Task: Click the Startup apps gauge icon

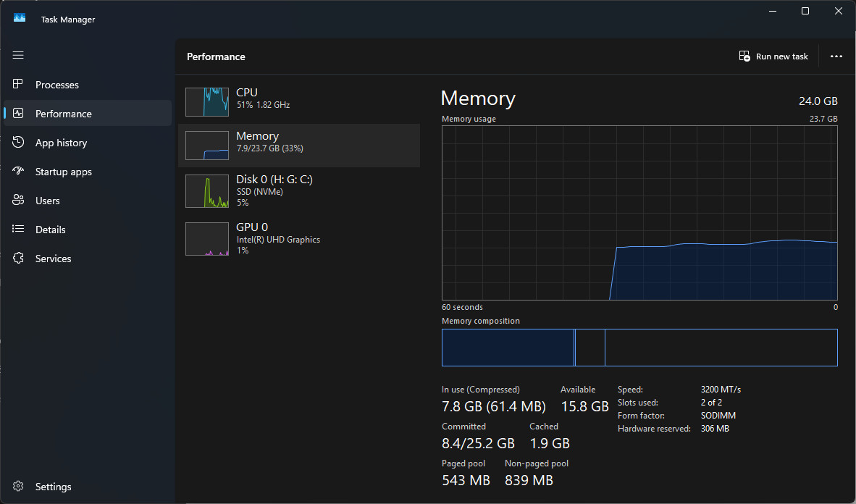Action: 18,171
